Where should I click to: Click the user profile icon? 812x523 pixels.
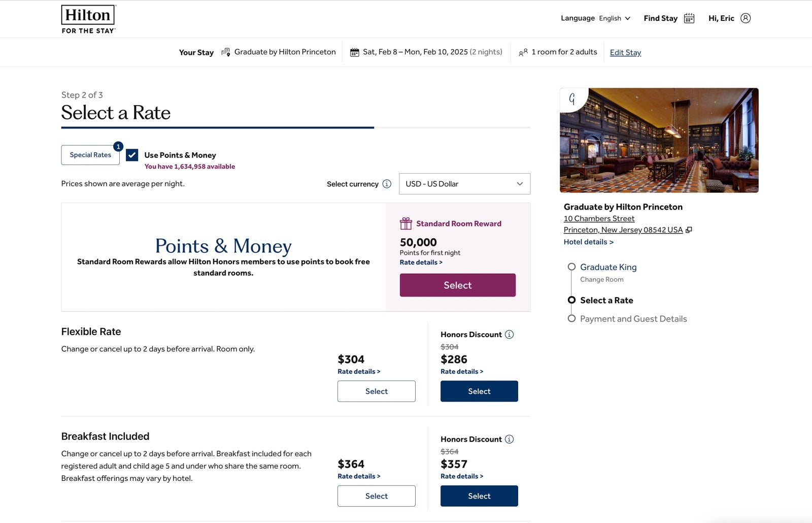[x=745, y=18]
